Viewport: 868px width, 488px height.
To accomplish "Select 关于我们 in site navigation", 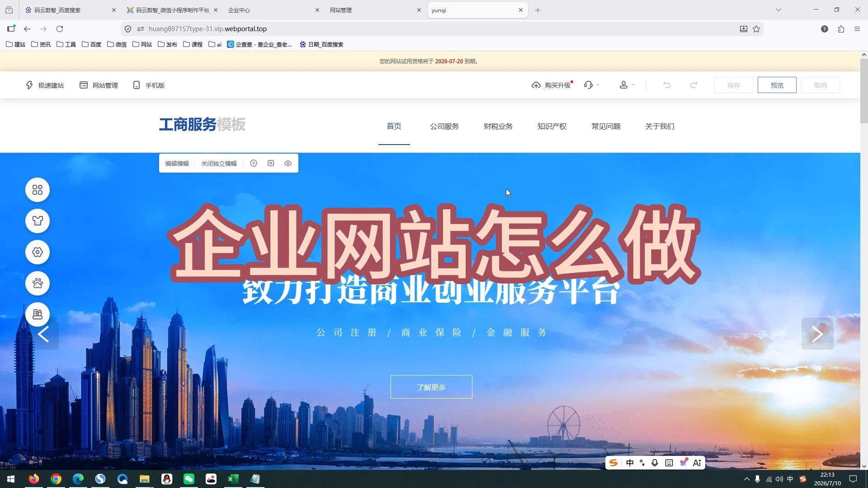I will tap(660, 126).
